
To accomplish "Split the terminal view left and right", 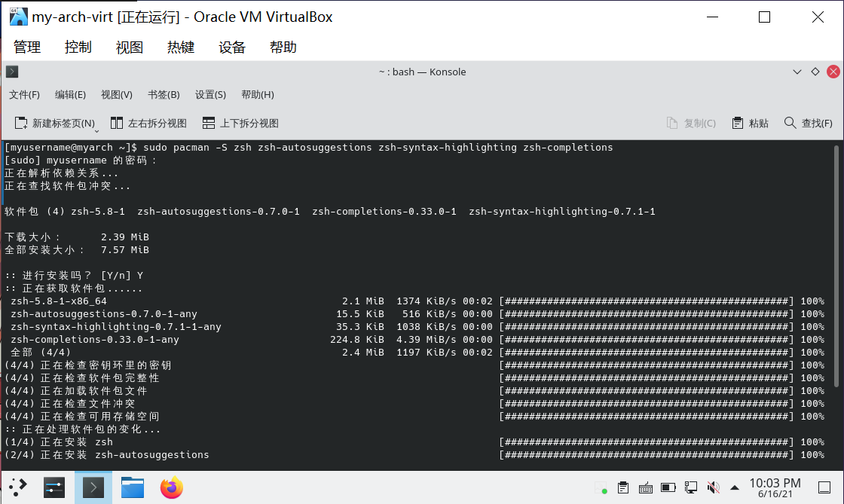I will (147, 123).
